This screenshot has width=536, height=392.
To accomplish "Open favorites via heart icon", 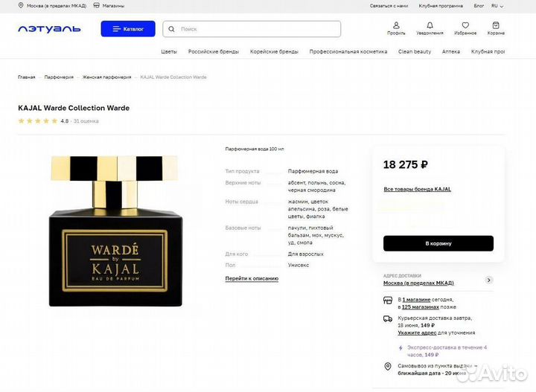I will [465, 25].
